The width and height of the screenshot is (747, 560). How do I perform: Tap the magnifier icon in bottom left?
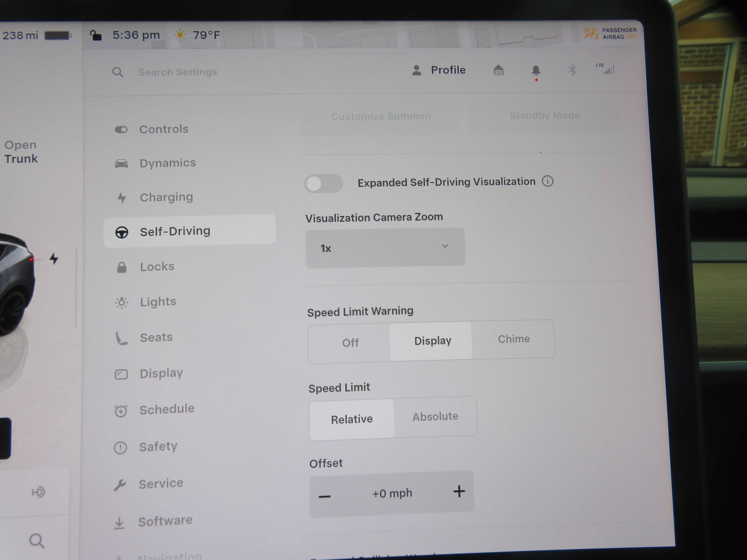[x=37, y=540]
